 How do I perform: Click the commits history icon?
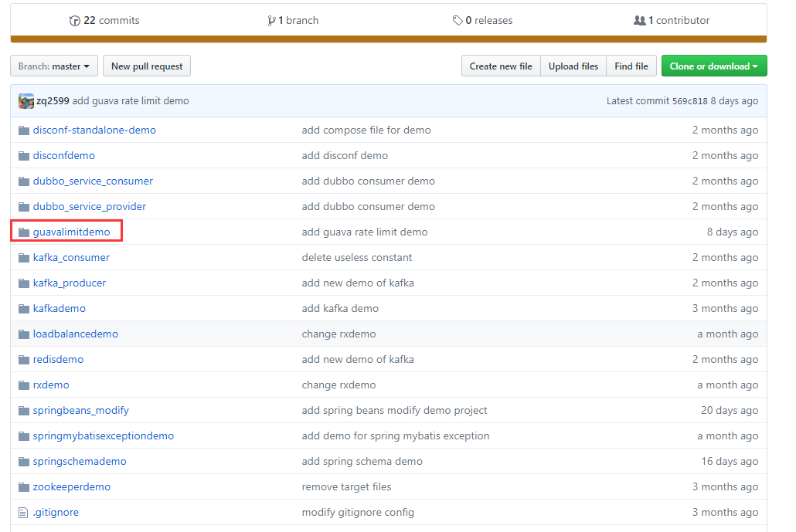74,21
